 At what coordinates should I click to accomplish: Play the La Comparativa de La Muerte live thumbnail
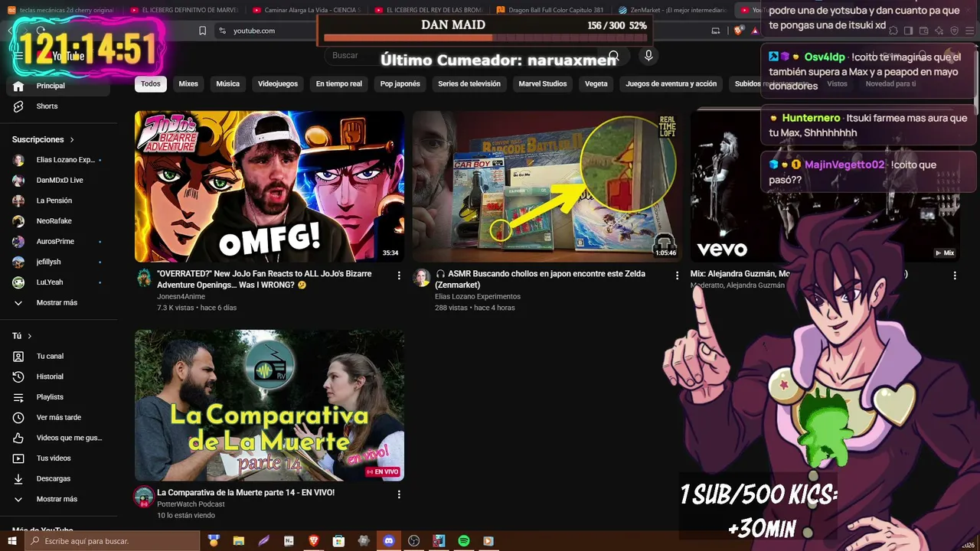tap(269, 406)
